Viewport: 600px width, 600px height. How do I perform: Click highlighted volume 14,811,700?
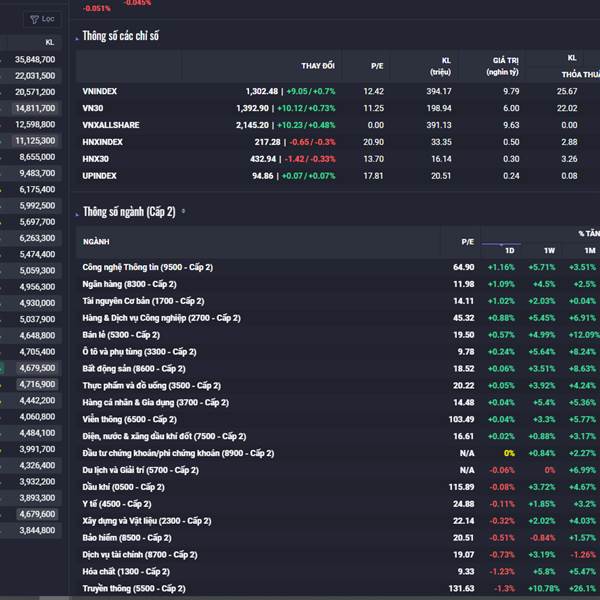pos(35,108)
